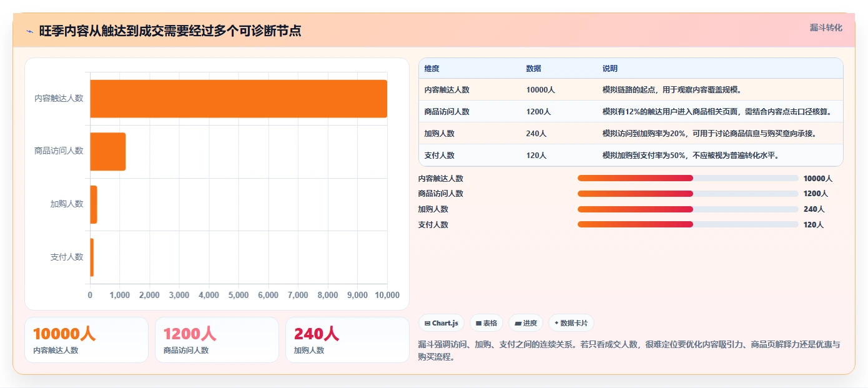Click the 10,000 tick on the x-axis
The height and width of the screenshot is (388, 868).
387,295
